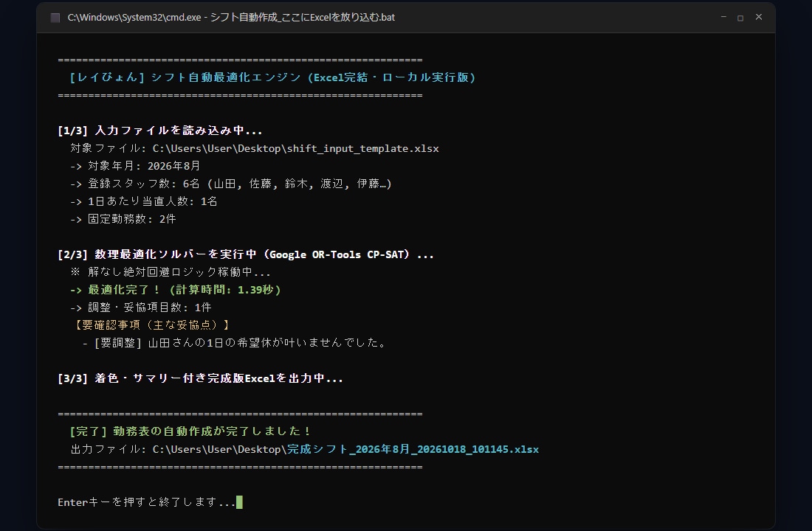
Task: Click the line '対象年月: 2026年8月'
Action: point(135,166)
